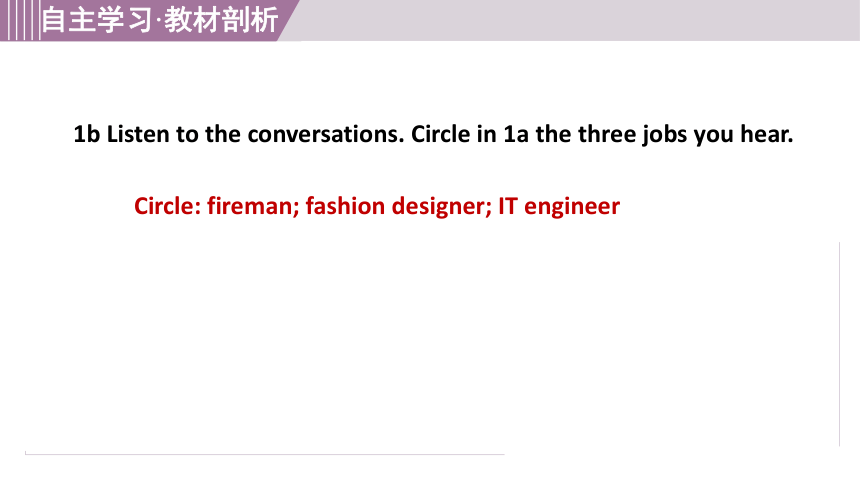Screen dimensions: 860x484
Task: Click the dot separator in purple title
Action: coord(159,24)
